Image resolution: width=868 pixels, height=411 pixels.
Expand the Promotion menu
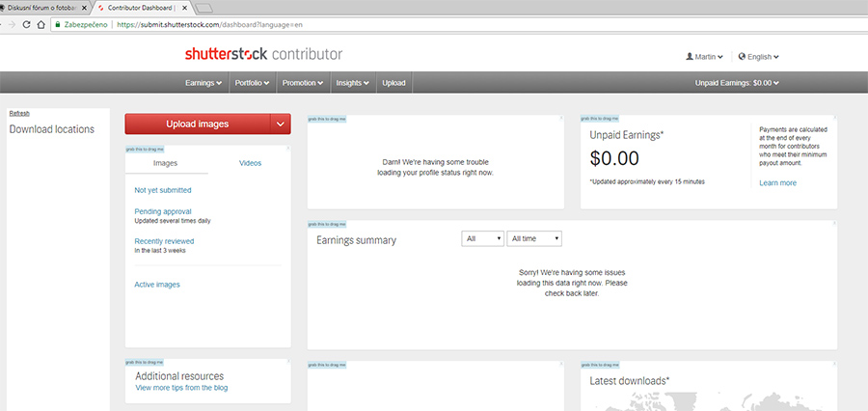coord(303,83)
